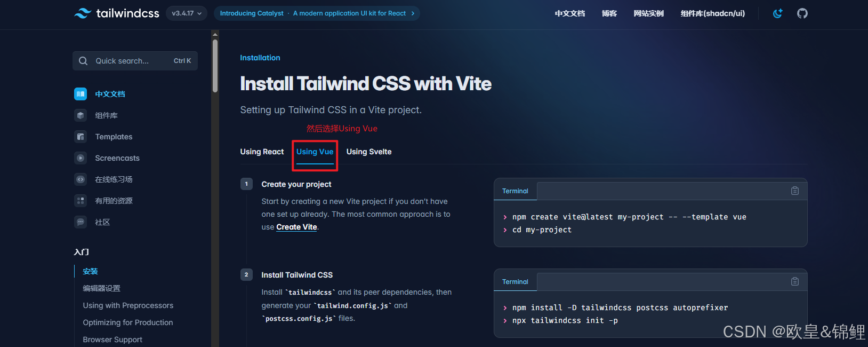Screen dimensions: 868x347
Task: Click the search magnifier icon
Action: (x=83, y=61)
